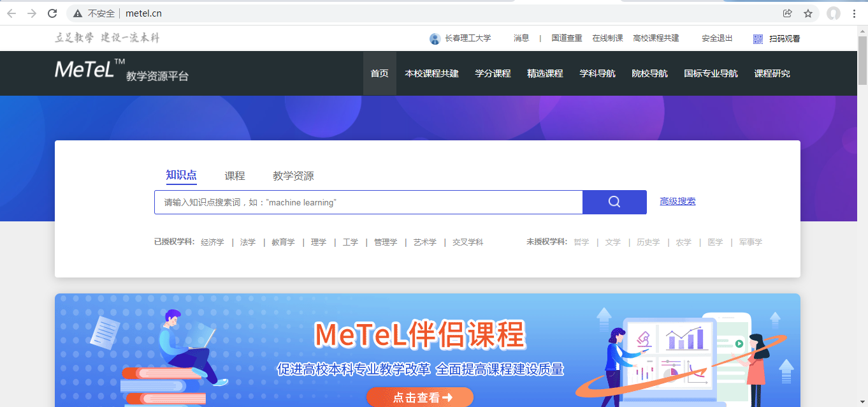This screenshot has height=407, width=868.
Task: Click the unauthorized 医学 discipline
Action: [x=715, y=242]
